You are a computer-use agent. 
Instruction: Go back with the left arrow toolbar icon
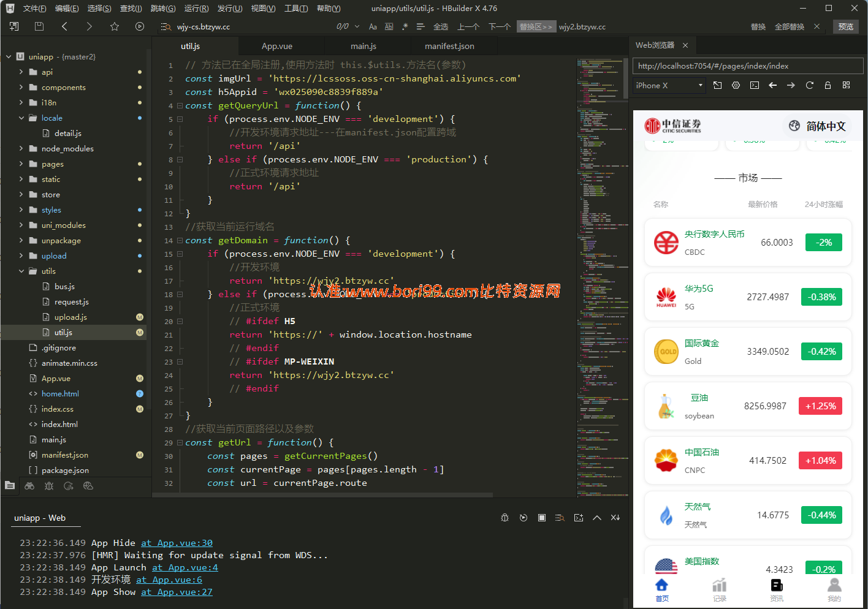point(64,26)
